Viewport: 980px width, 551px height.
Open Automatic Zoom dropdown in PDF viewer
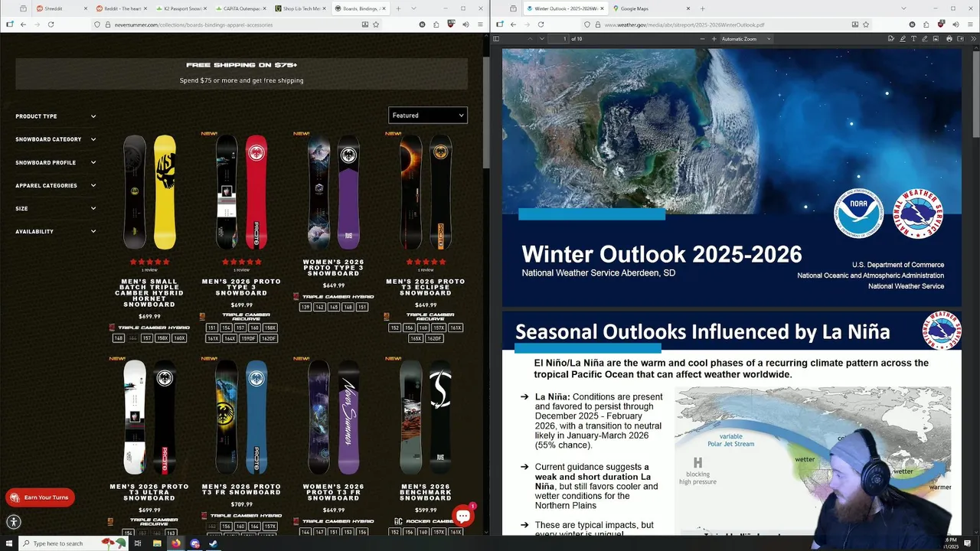click(746, 39)
